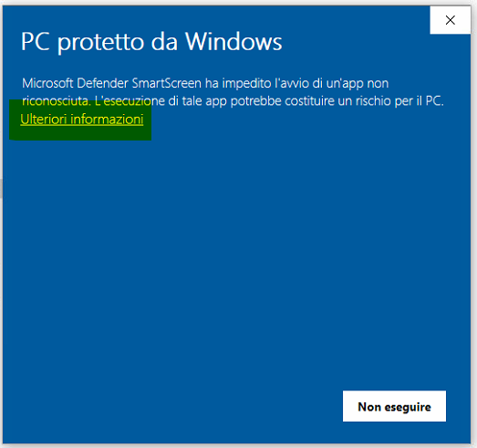Click the 'PC' letters starting the title
This screenshot has width=477, height=448.
pyautogui.click(x=36, y=41)
